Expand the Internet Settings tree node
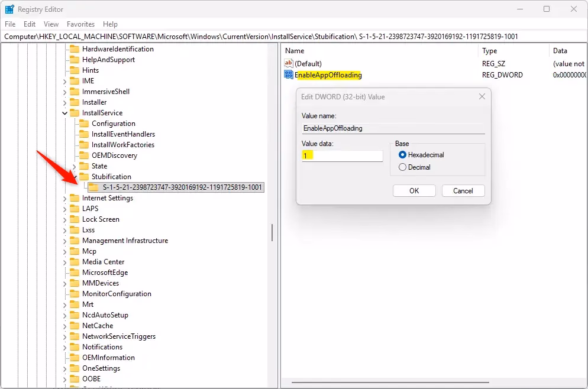The width and height of the screenshot is (588, 389). click(x=64, y=198)
